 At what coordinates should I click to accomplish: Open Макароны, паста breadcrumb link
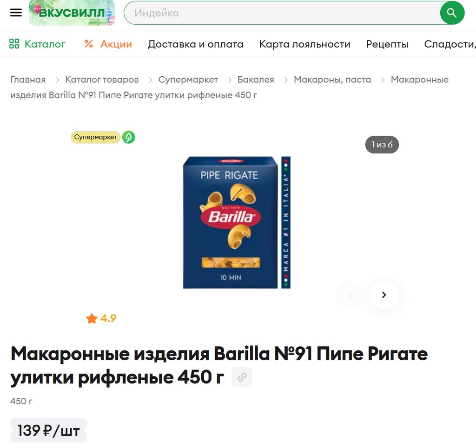[x=332, y=79]
